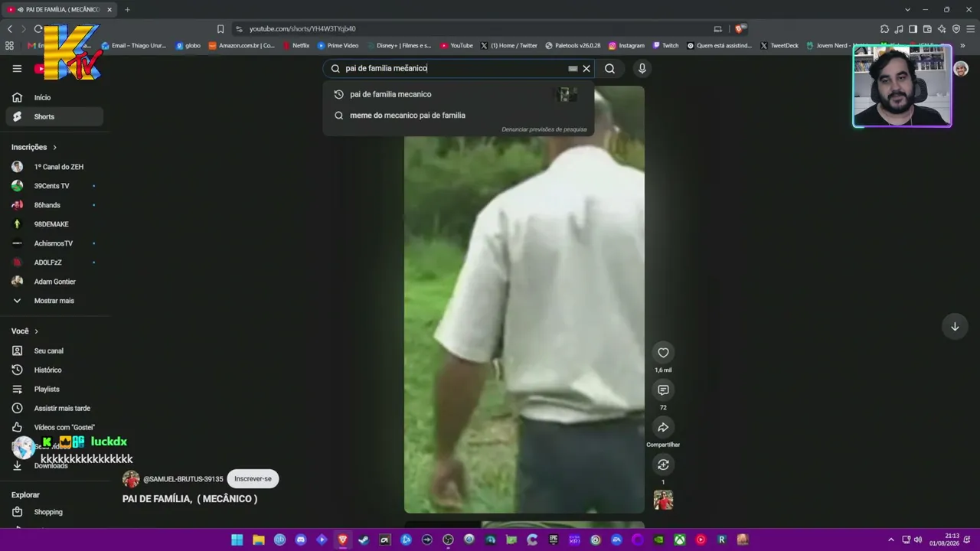The width and height of the screenshot is (980, 551).
Task: Clear the YouTube search text
Action: coord(586,68)
